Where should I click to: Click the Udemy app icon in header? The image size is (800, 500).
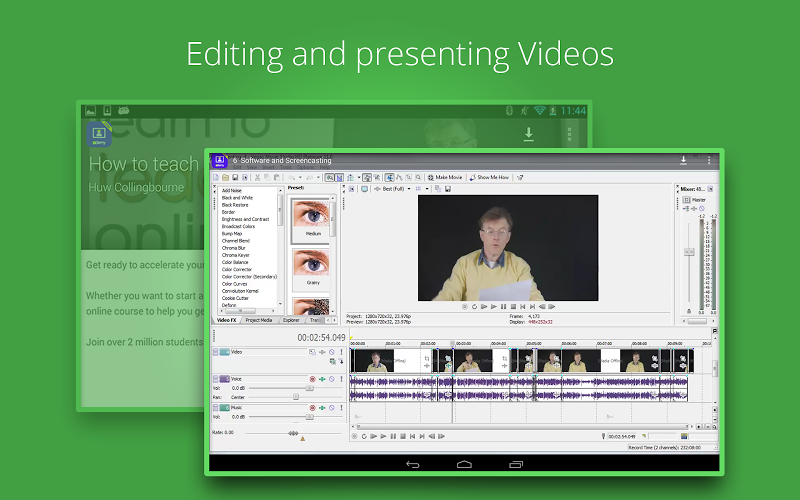[219, 160]
